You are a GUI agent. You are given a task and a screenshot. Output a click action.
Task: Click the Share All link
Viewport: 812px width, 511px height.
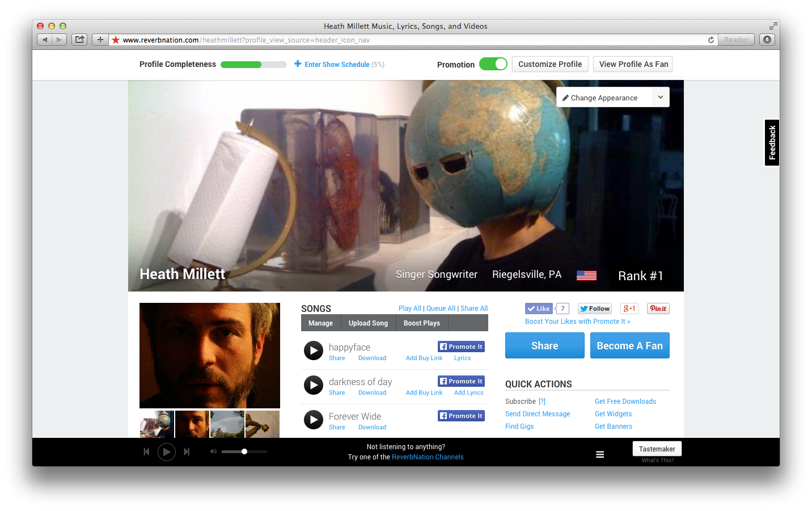coord(474,309)
